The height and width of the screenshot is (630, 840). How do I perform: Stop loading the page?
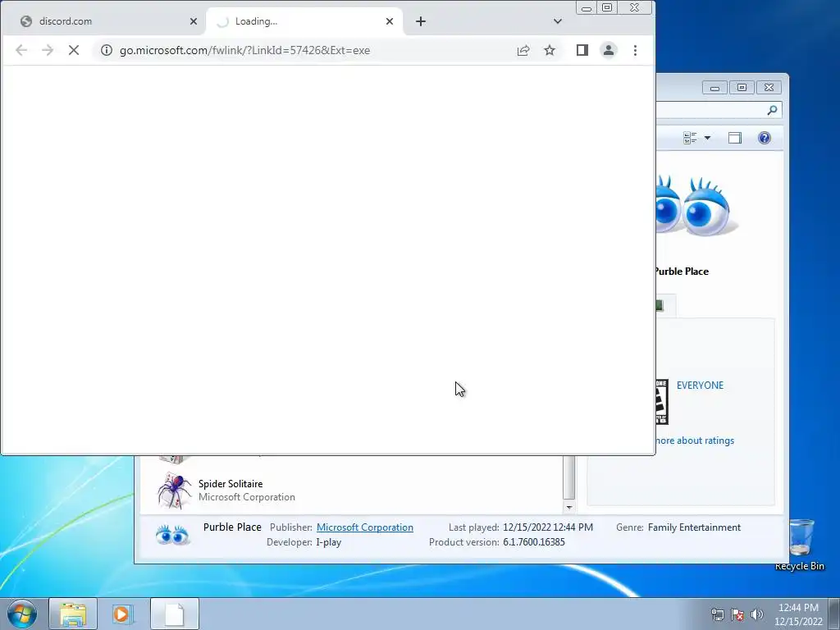74,50
